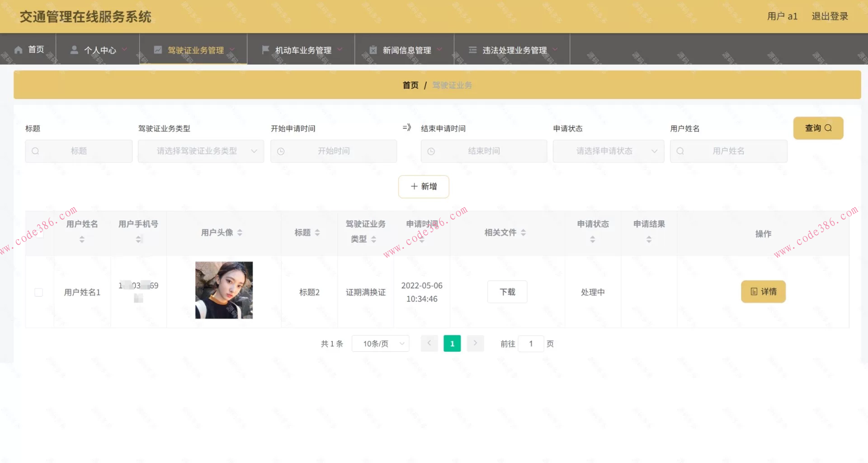Sort by 申请结果 column arrows
Viewport: 868px width, 463px height.
click(x=649, y=239)
